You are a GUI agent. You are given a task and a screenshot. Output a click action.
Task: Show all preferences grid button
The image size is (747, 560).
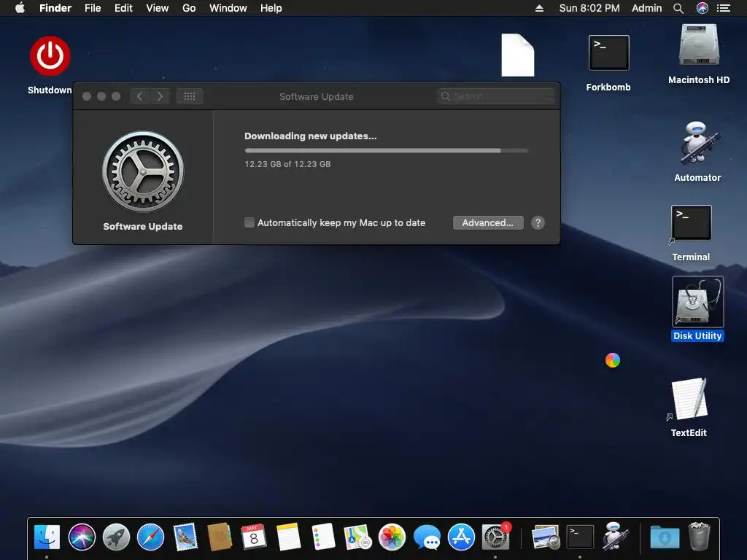[x=190, y=96]
